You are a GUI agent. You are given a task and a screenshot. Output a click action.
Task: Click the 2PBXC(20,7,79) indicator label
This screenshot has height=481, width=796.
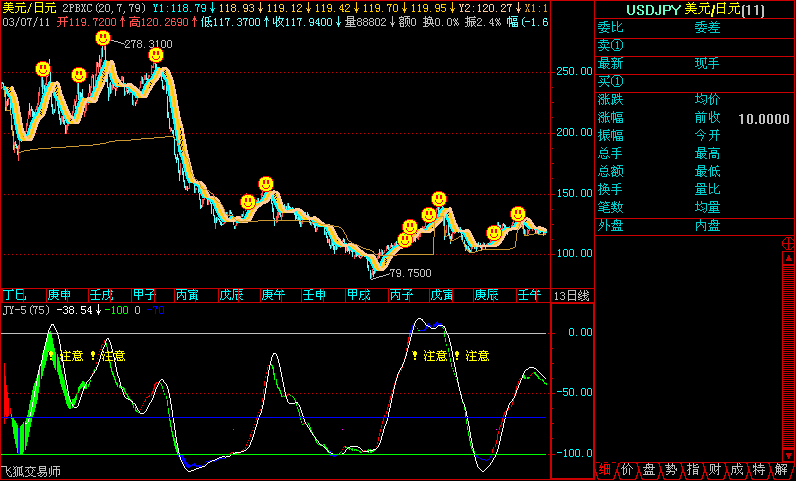click(103, 7)
